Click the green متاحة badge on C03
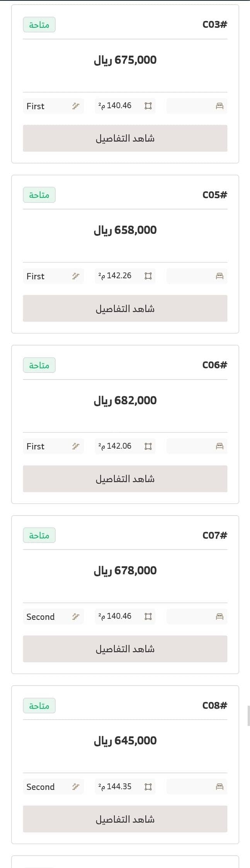The width and height of the screenshot is (250, 868). click(39, 25)
